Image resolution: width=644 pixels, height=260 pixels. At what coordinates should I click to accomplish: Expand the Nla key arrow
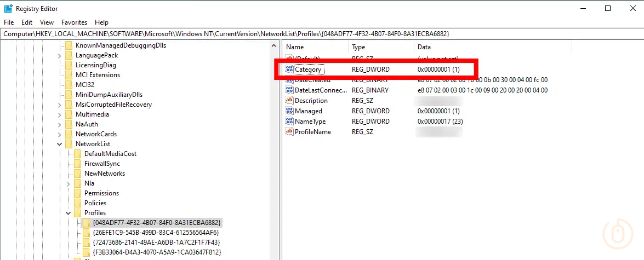click(69, 183)
